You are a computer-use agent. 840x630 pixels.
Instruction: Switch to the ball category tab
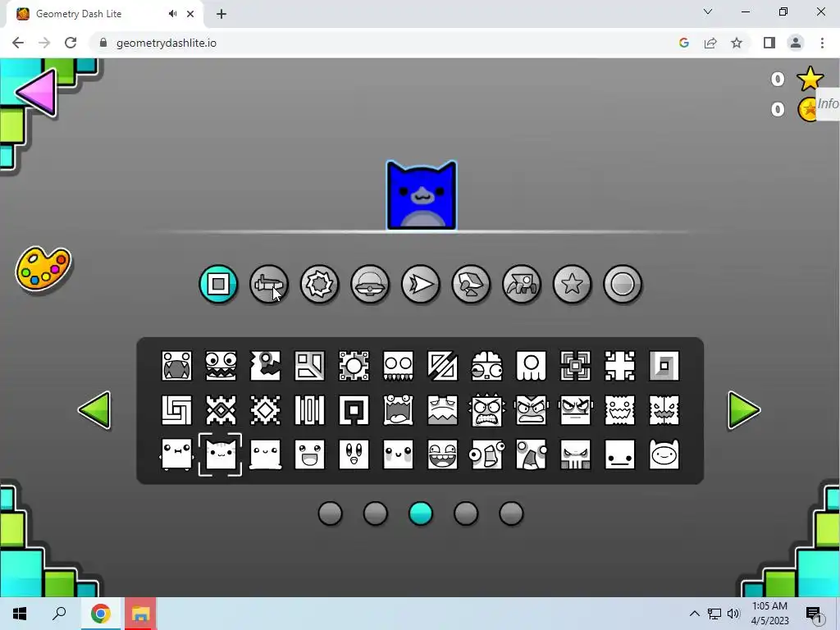[319, 284]
